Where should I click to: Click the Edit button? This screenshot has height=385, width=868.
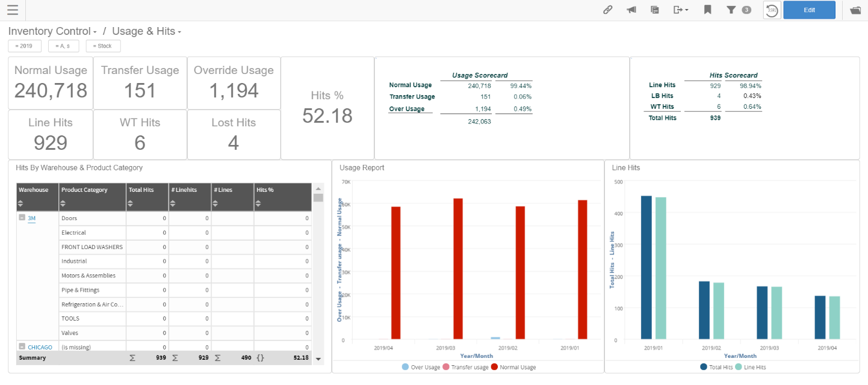809,10
